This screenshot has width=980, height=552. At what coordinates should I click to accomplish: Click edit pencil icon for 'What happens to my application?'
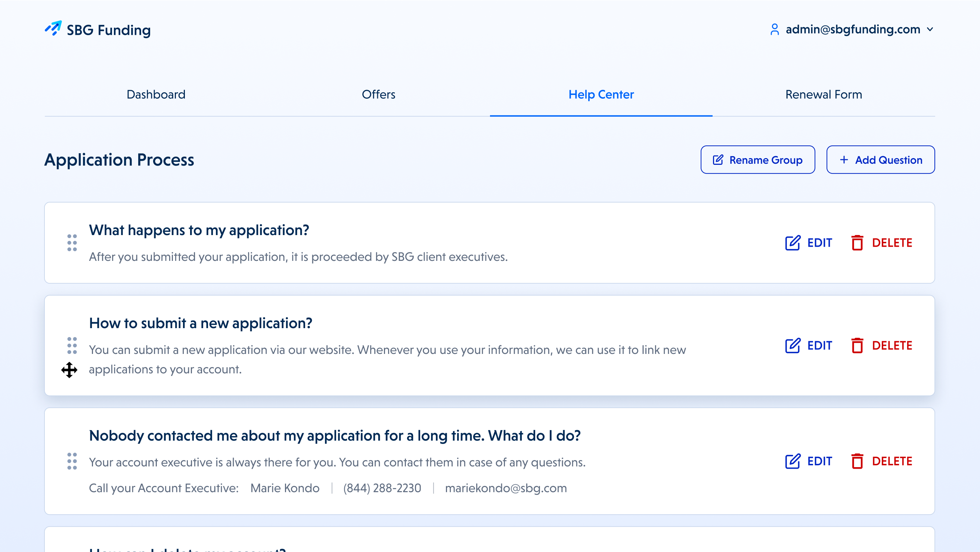click(x=793, y=243)
